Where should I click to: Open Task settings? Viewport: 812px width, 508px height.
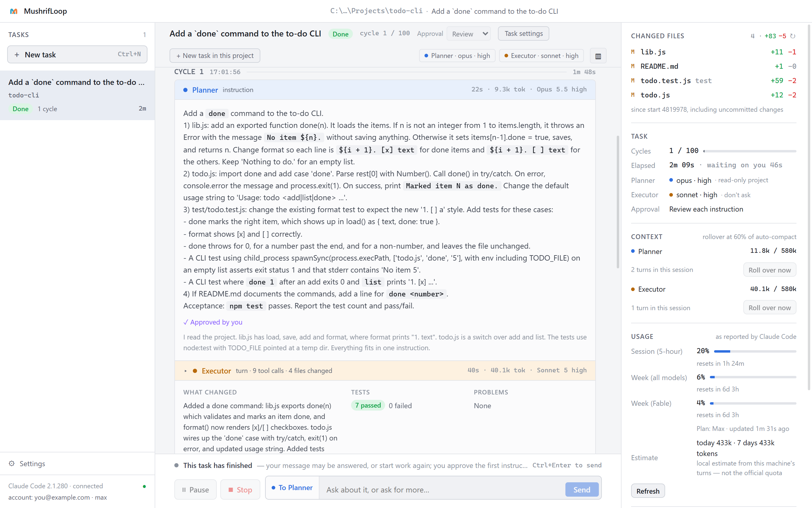point(523,33)
